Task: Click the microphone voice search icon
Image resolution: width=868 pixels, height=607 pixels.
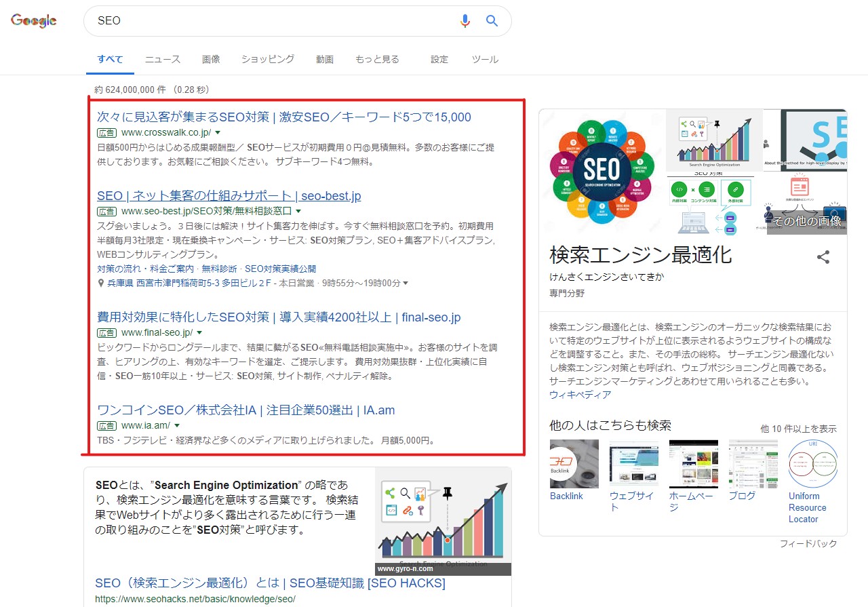Action: 465,21
